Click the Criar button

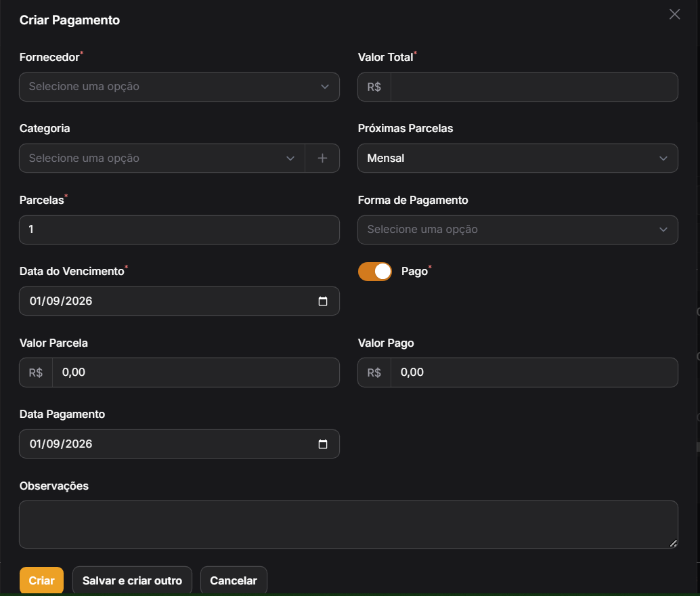click(41, 580)
